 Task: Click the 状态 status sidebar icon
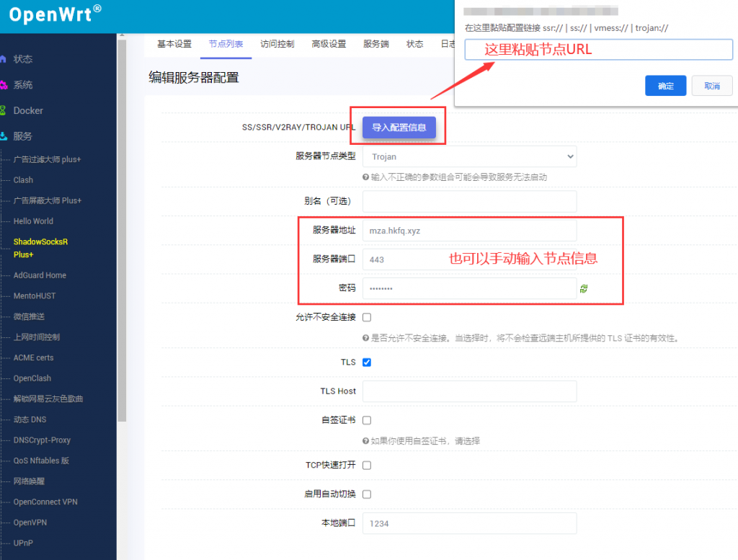pyautogui.click(x=4, y=59)
